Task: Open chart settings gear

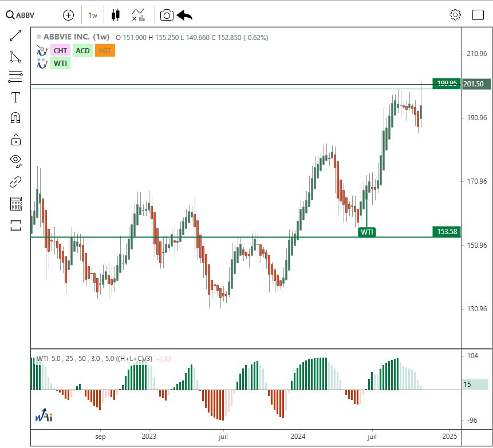Action: point(455,15)
